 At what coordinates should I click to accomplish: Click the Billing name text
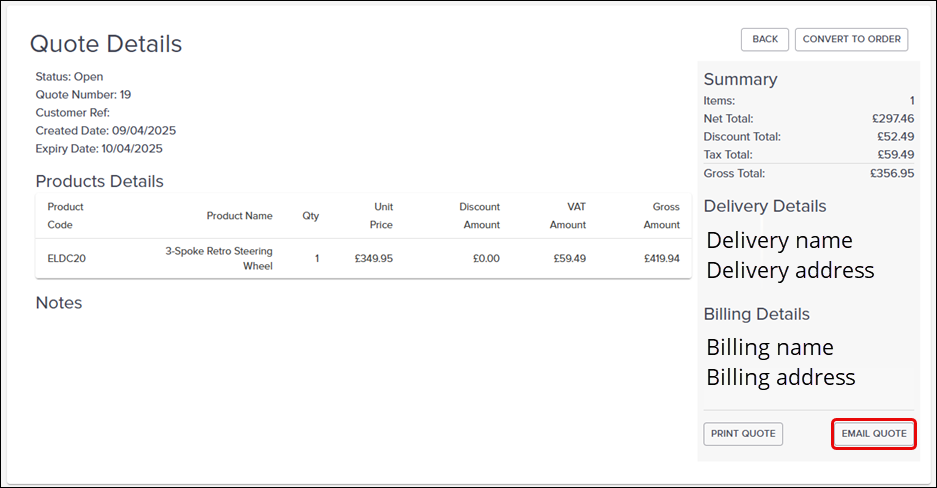coord(769,347)
